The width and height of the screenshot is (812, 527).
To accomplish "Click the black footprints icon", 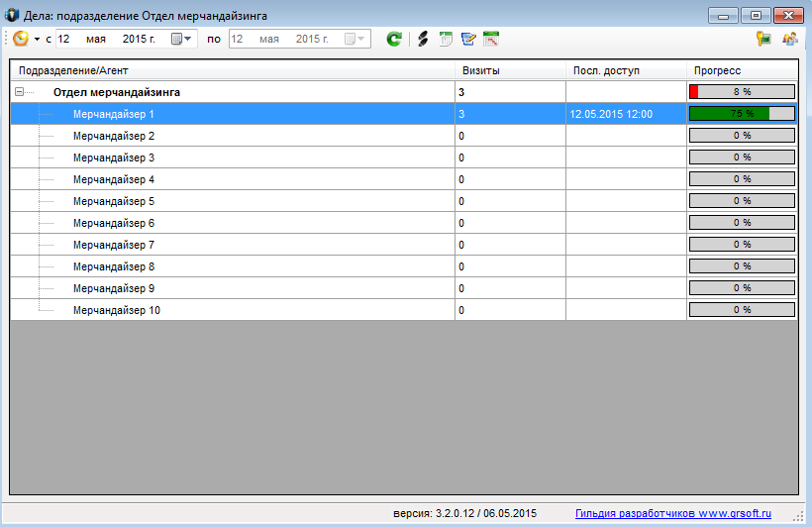I will (423, 40).
